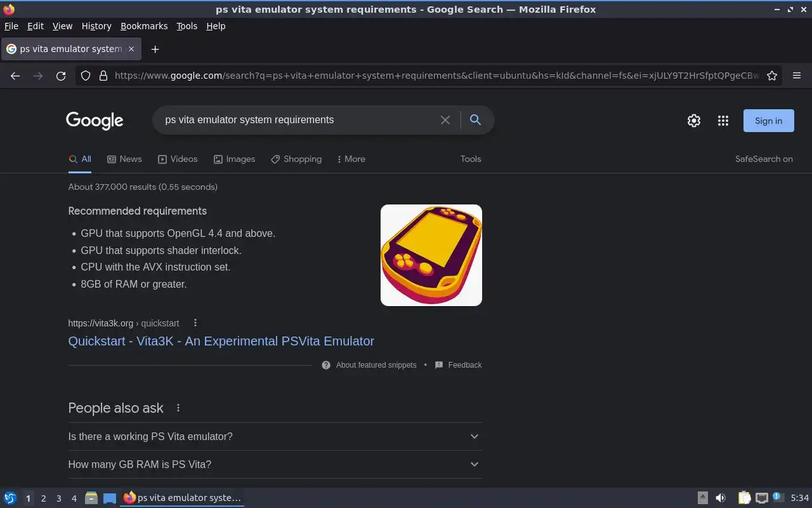This screenshot has width=812, height=508.
Task: Click the 5:34 clock in tray
Action: tap(800, 498)
